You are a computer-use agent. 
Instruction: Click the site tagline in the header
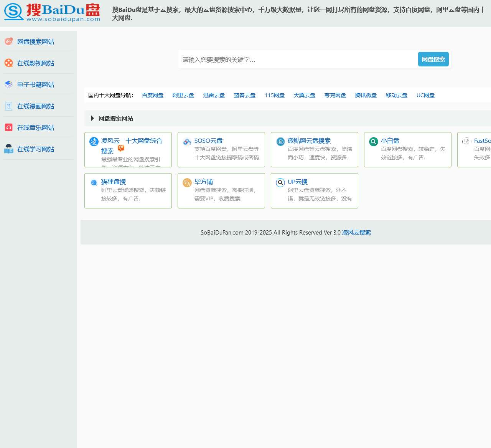coord(299,13)
